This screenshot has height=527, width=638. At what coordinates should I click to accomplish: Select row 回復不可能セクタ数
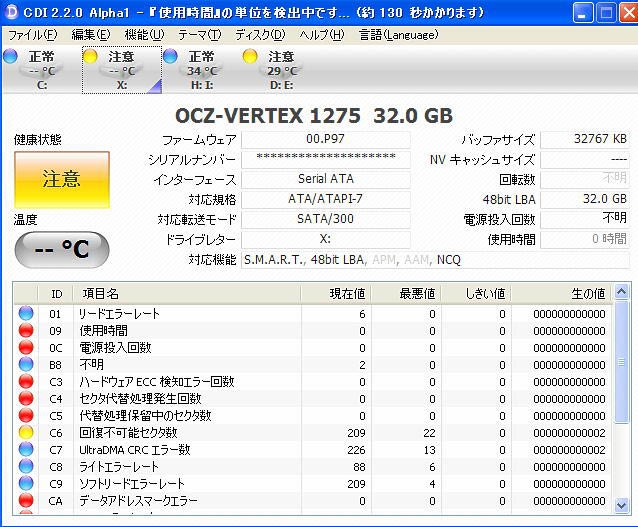(313, 433)
